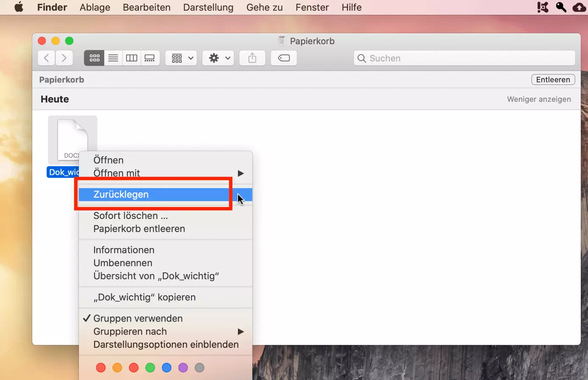
Task: Apply the first red tag color
Action: (101, 368)
